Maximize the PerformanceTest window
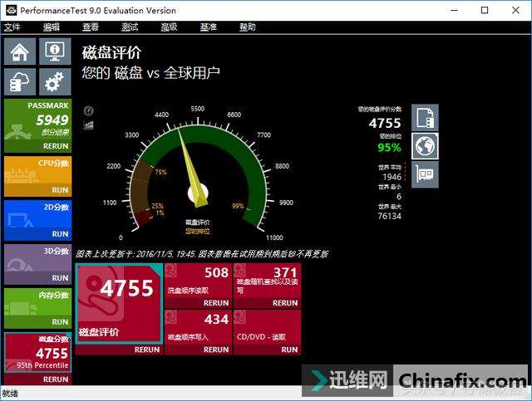 tap(485, 10)
